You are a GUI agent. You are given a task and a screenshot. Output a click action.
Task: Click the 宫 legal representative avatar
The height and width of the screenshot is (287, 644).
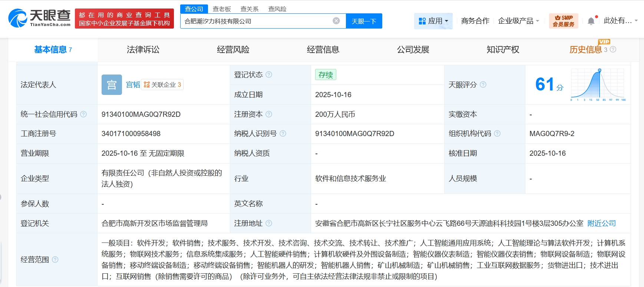click(112, 85)
